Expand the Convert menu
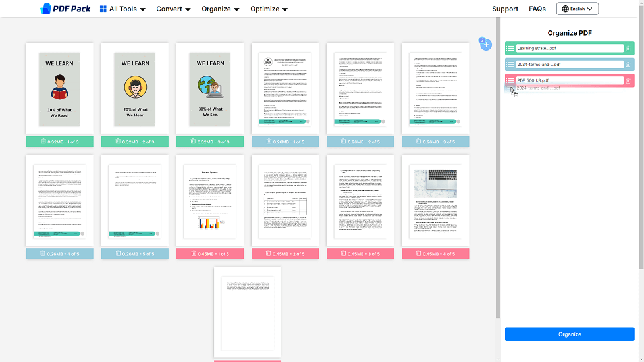The height and width of the screenshot is (362, 644). (173, 9)
